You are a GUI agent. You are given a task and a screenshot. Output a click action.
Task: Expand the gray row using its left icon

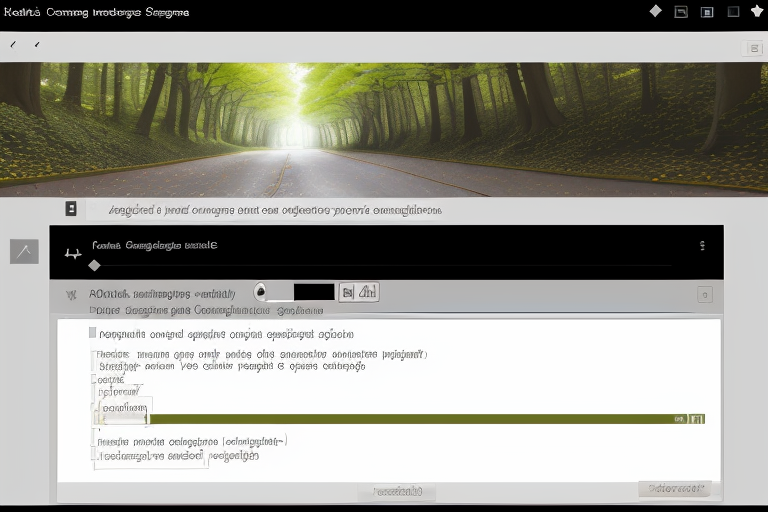click(x=70, y=295)
